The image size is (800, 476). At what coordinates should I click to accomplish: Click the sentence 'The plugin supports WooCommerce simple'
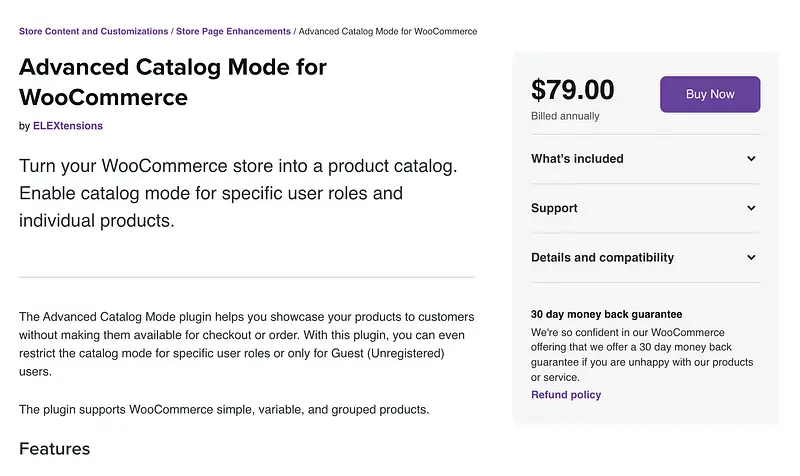(x=224, y=410)
